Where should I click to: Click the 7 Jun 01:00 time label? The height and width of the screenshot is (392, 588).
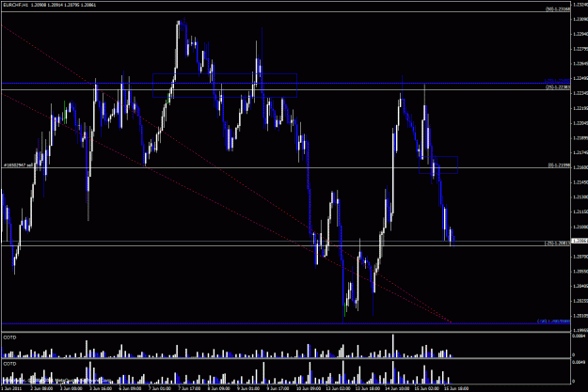click(160, 388)
